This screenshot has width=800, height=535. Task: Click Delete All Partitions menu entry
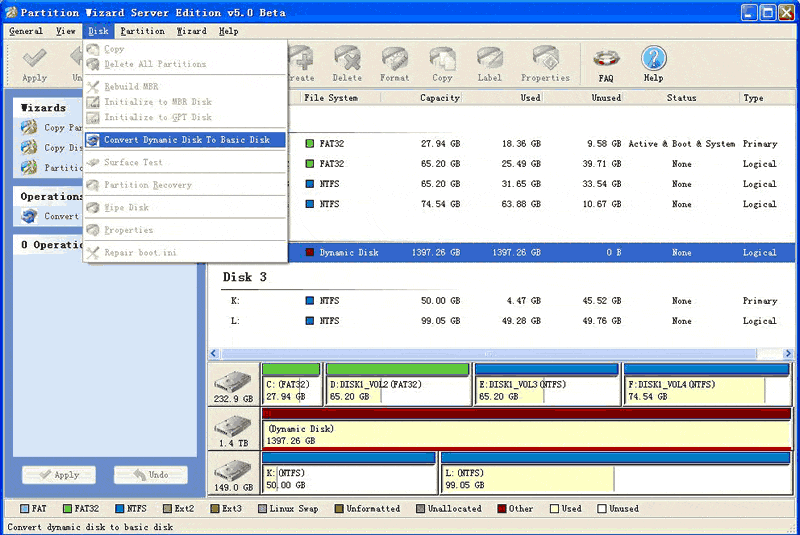[x=185, y=64]
